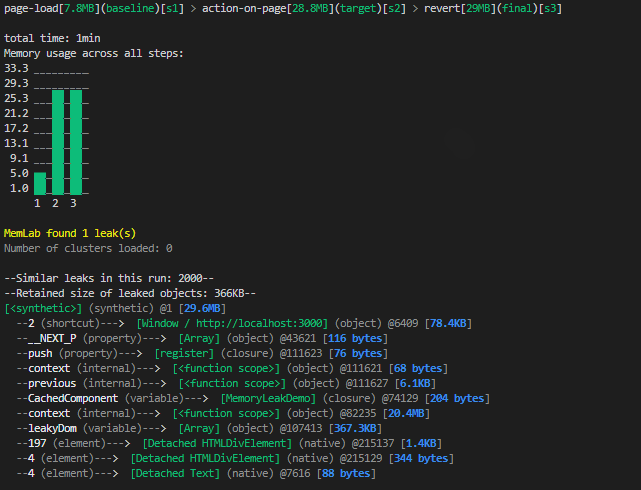Screen dimensions: 641x490
Task: Click 'Retained size of leaked objects: 366KB' line
Action: 130,293
